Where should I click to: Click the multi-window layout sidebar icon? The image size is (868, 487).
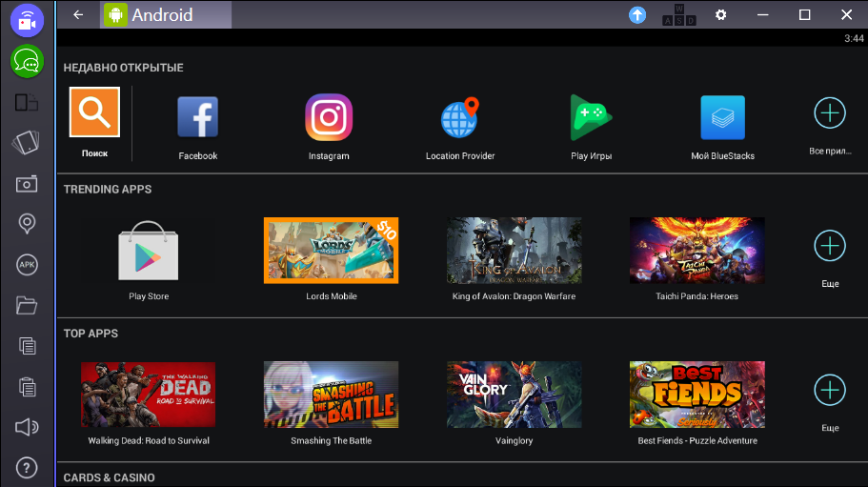(27, 102)
